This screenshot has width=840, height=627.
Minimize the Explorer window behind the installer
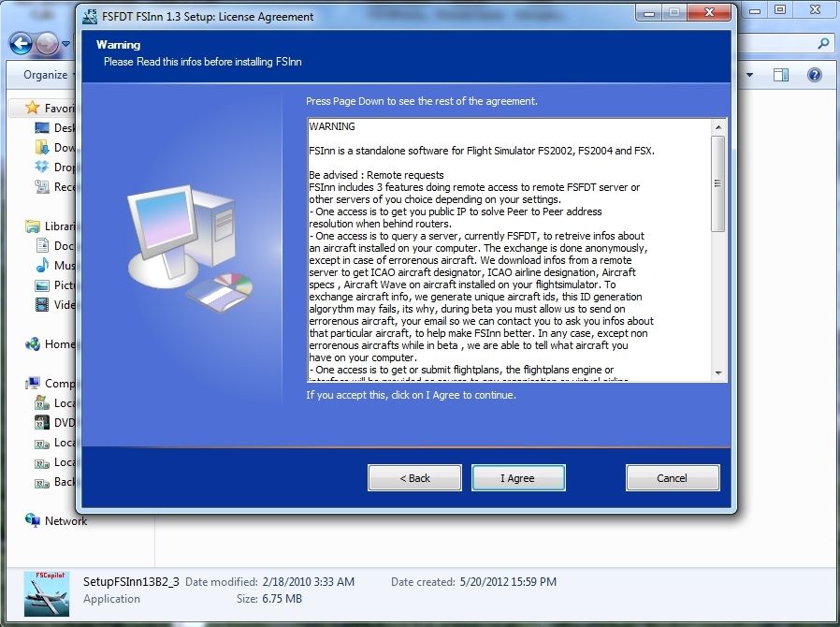coord(755,10)
